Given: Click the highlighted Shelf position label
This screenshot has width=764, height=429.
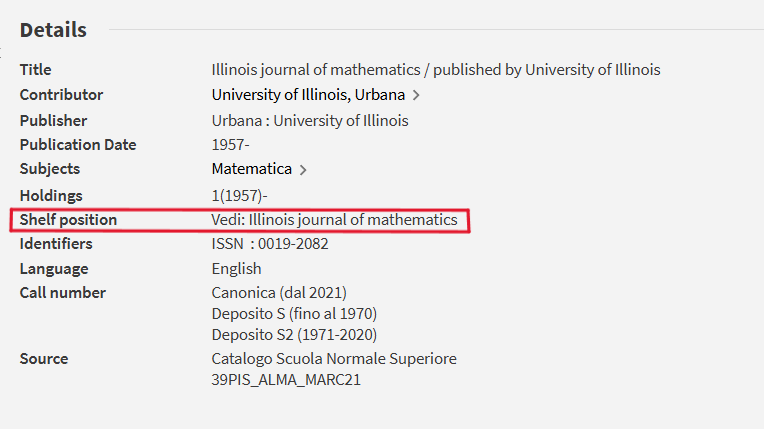Looking at the screenshot, I should [68, 219].
